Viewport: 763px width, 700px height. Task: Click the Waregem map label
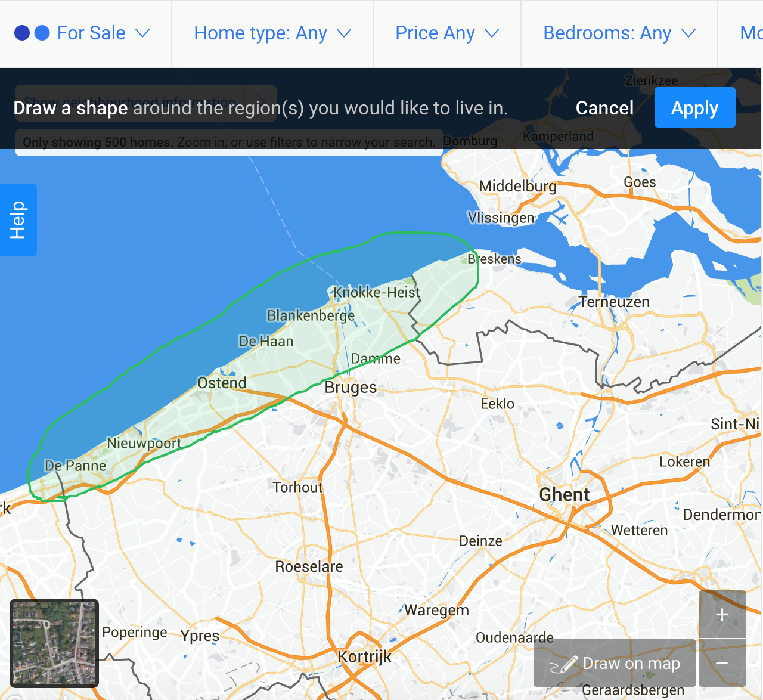[437, 611]
